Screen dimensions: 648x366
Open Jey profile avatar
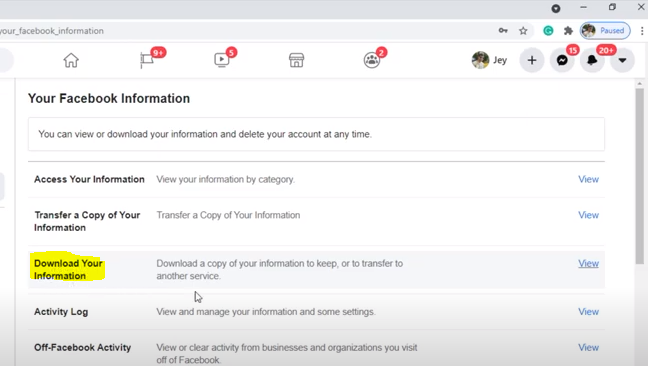click(x=480, y=60)
